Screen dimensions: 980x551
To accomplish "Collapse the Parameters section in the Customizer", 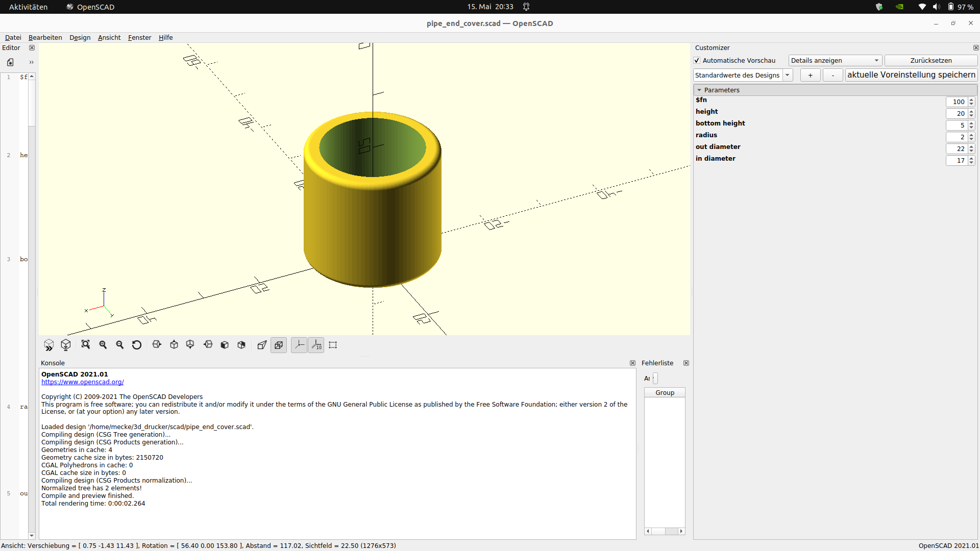I will (x=700, y=90).
